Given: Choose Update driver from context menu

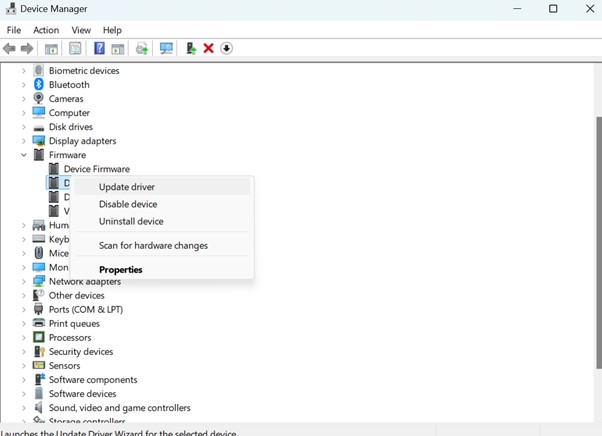Looking at the screenshot, I should coord(162,187).
